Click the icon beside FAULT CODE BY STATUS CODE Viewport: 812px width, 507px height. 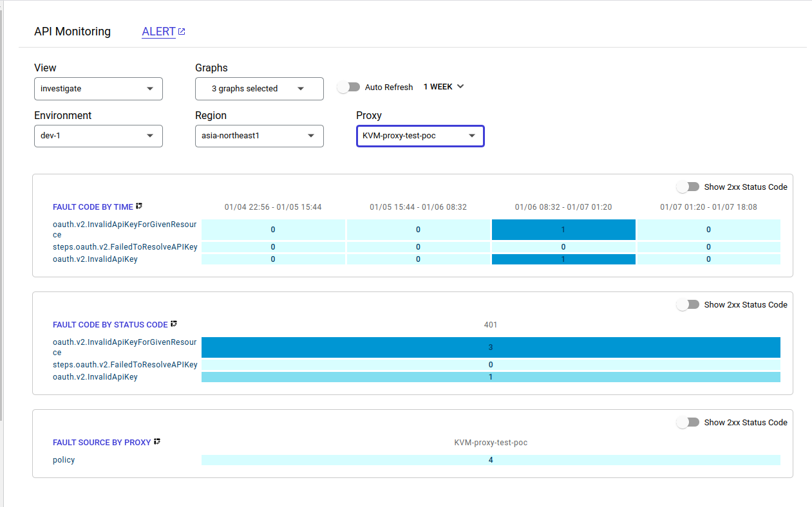click(174, 324)
